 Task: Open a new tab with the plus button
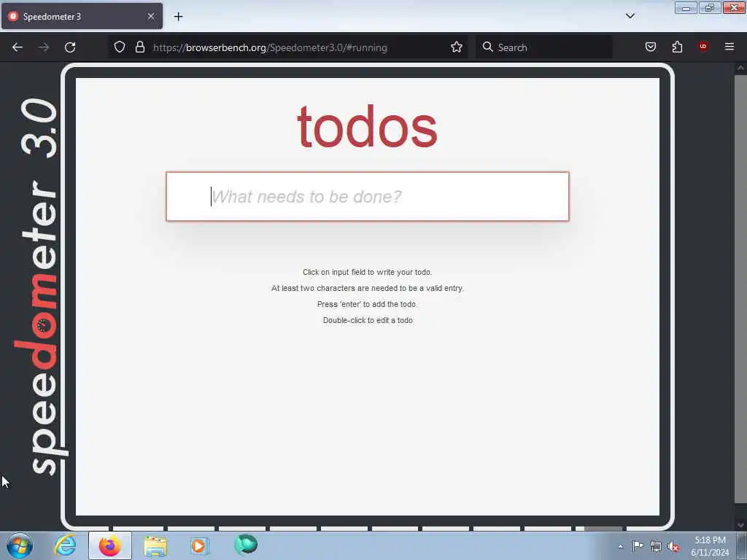[178, 17]
